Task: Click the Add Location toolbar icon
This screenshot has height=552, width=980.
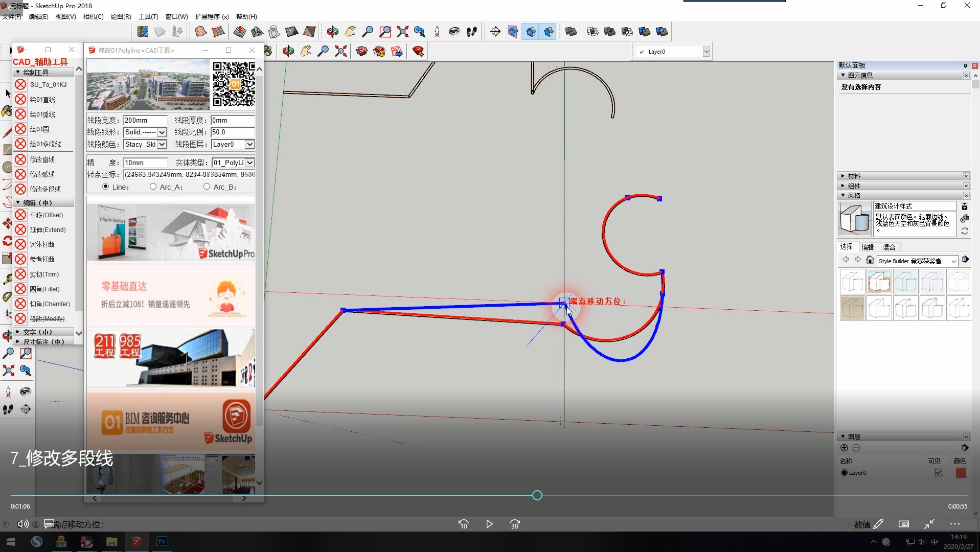Action: (x=143, y=32)
